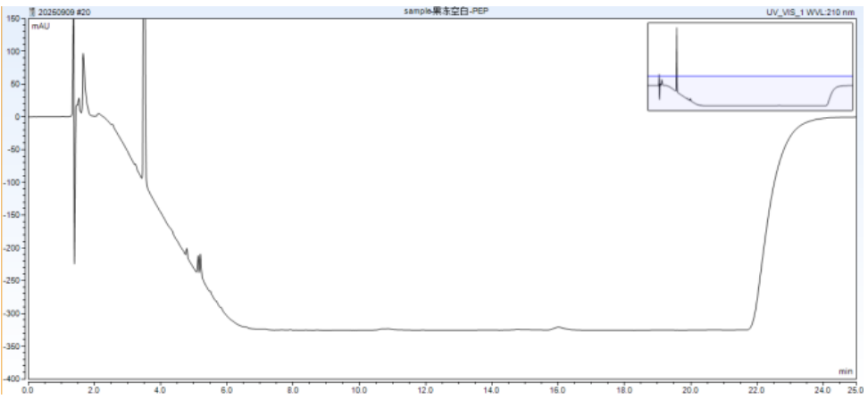
Task: Click the 20.0 tick label on time axis
Action: click(x=691, y=390)
